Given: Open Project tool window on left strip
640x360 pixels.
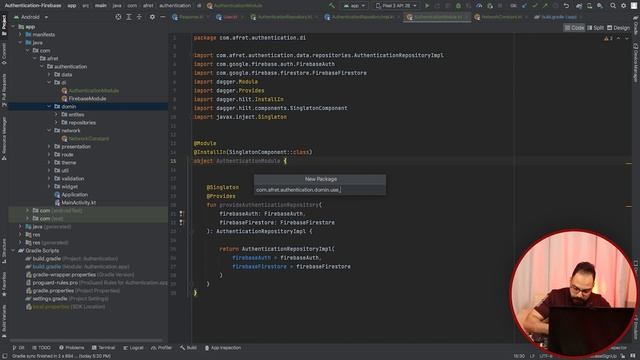Looking at the screenshot, I should 4,24.
